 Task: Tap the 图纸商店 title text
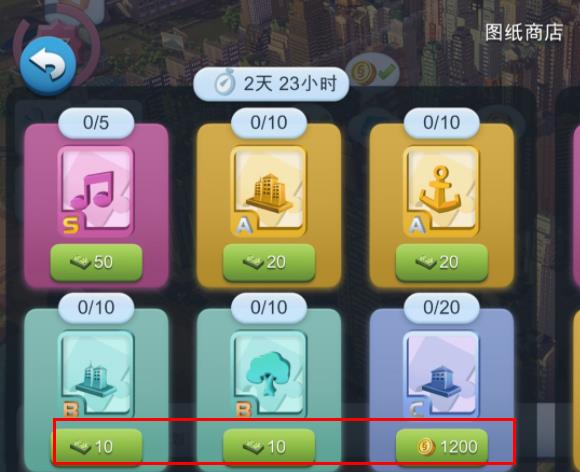(524, 33)
